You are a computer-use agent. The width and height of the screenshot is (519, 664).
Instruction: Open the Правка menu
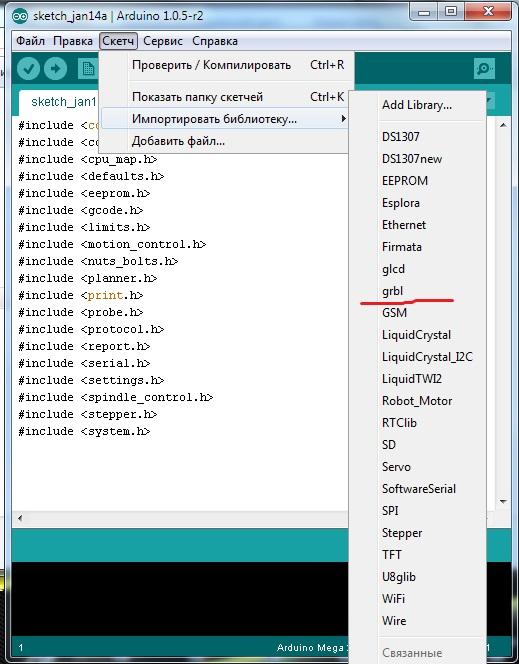point(73,41)
